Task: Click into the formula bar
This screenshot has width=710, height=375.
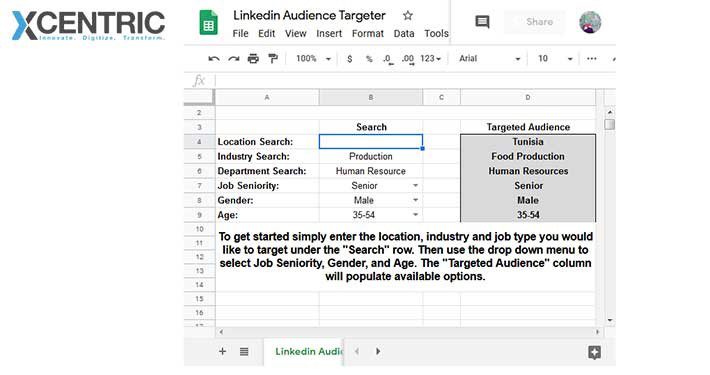Action: [x=415, y=81]
